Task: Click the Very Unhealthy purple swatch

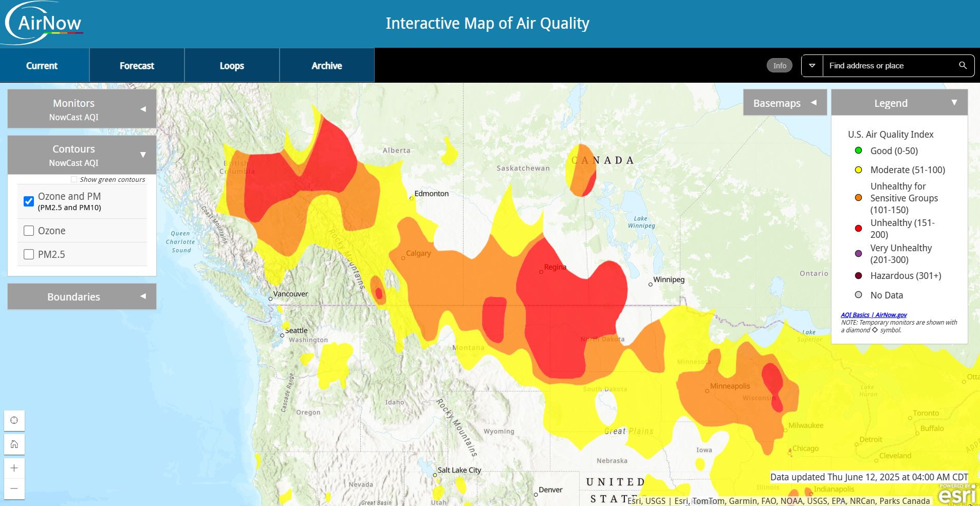Action: [858, 253]
